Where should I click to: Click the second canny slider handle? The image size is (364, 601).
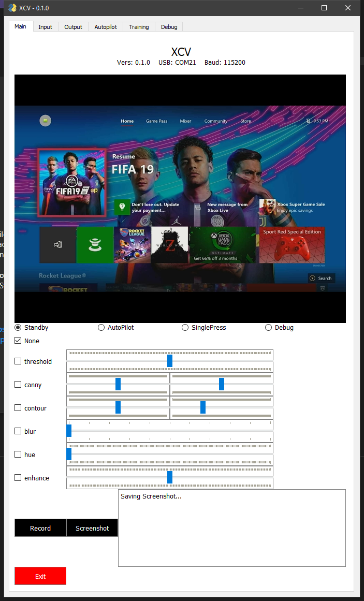click(222, 384)
